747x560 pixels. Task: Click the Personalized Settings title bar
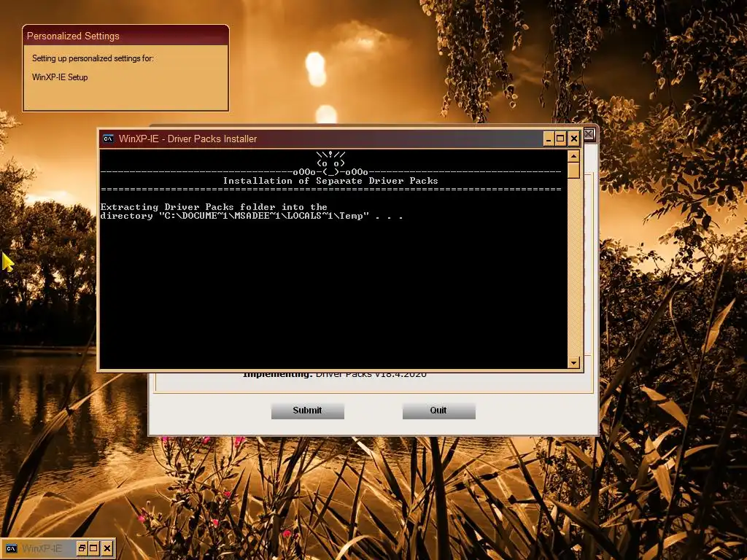point(125,36)
